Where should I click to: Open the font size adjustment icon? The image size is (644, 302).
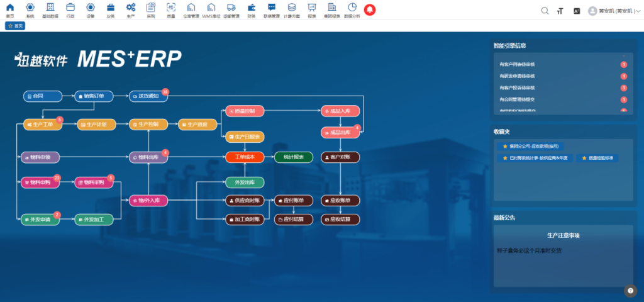pyautogui.click(x=560, y=11)
